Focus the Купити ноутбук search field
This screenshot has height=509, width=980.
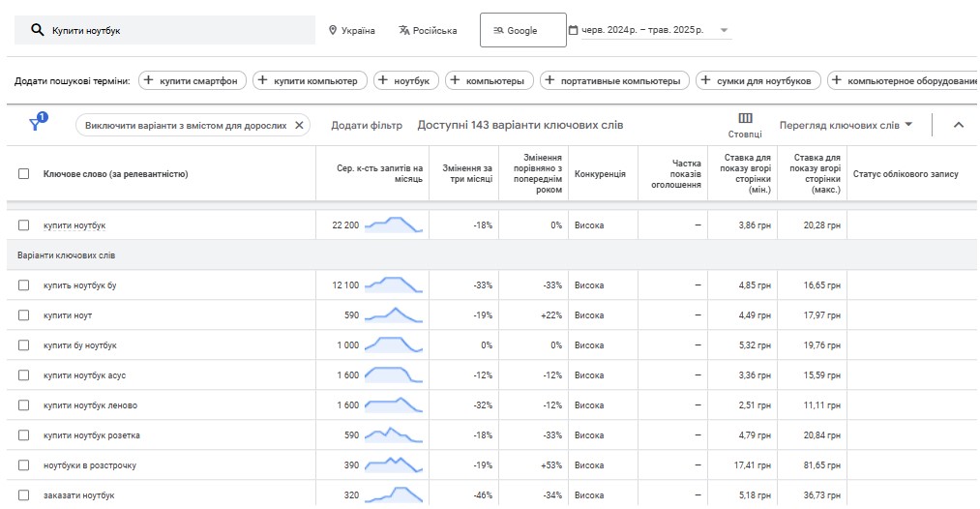[x=165, y=30]
